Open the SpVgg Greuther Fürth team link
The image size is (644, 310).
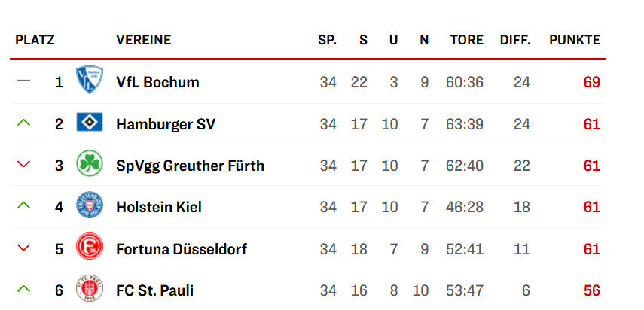(190, 166)
